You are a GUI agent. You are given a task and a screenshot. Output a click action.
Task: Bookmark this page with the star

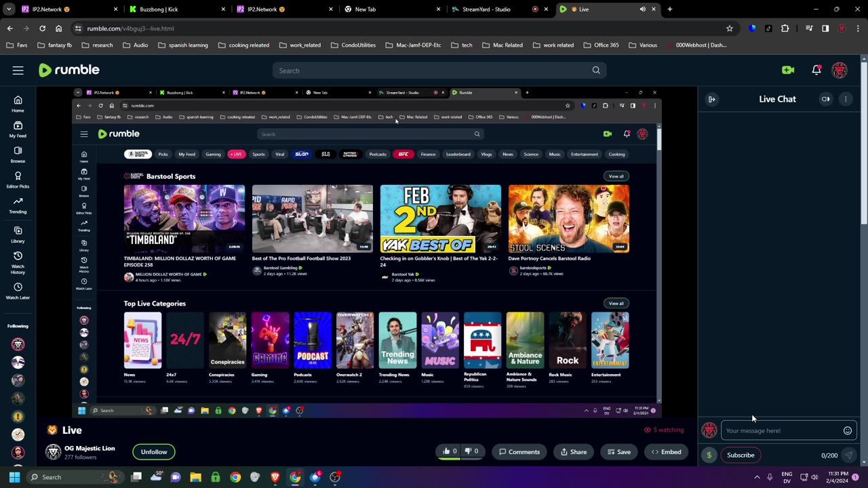(730, 28)
